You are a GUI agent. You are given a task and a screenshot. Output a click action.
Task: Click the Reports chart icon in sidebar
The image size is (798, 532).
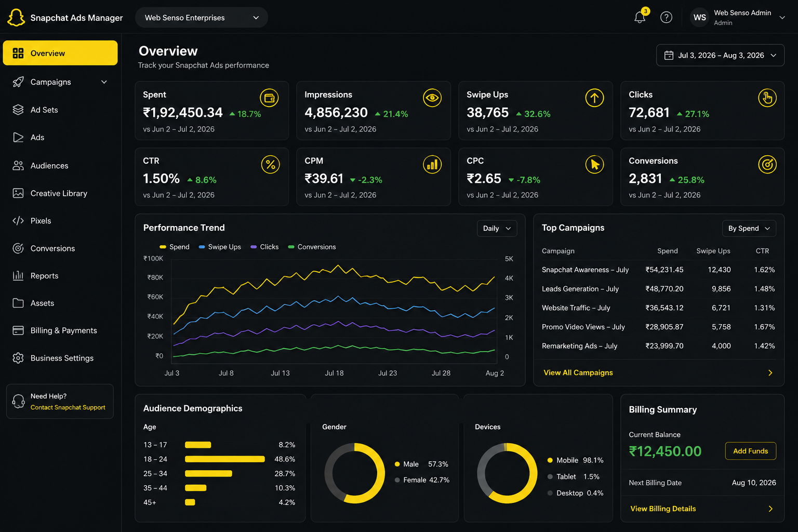click(x=18, y=276)
